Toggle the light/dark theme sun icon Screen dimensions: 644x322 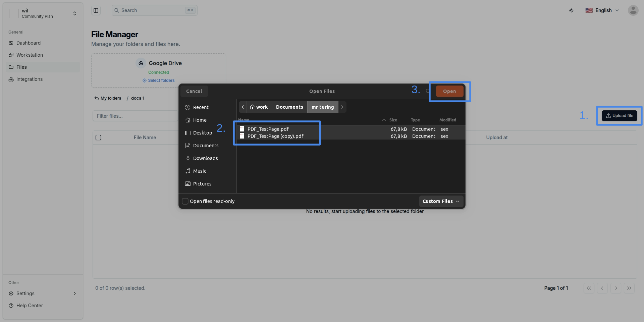571,10
